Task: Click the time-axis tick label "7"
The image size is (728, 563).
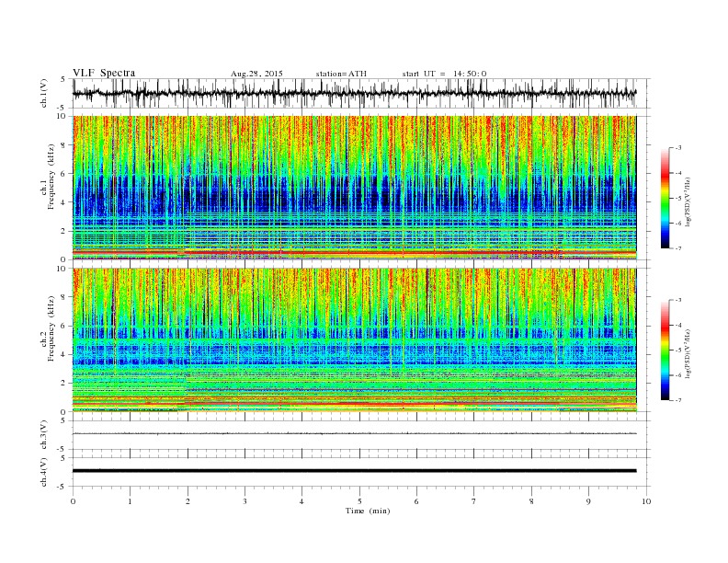Action: 474,501
